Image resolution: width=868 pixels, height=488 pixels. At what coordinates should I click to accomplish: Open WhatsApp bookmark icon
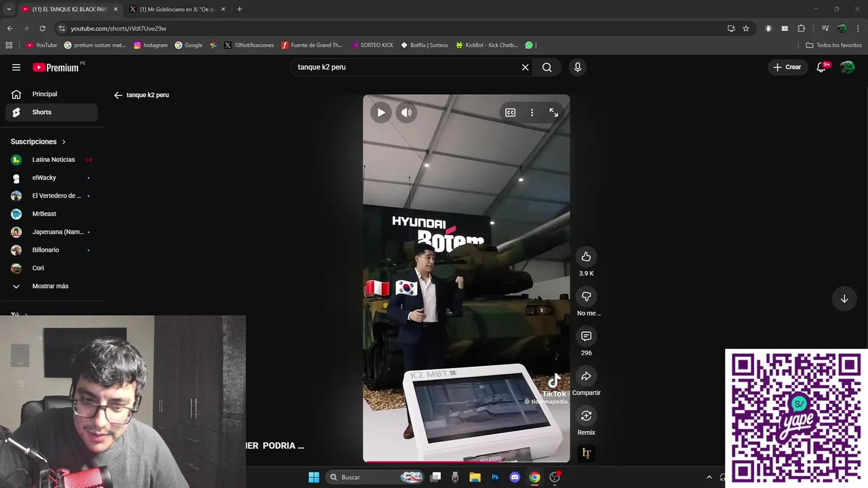coord(529,45)
